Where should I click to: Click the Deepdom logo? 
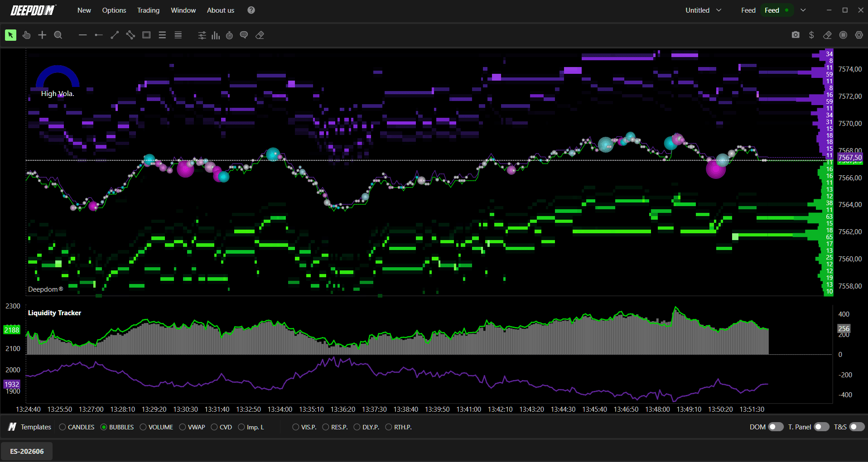[33, 10]
